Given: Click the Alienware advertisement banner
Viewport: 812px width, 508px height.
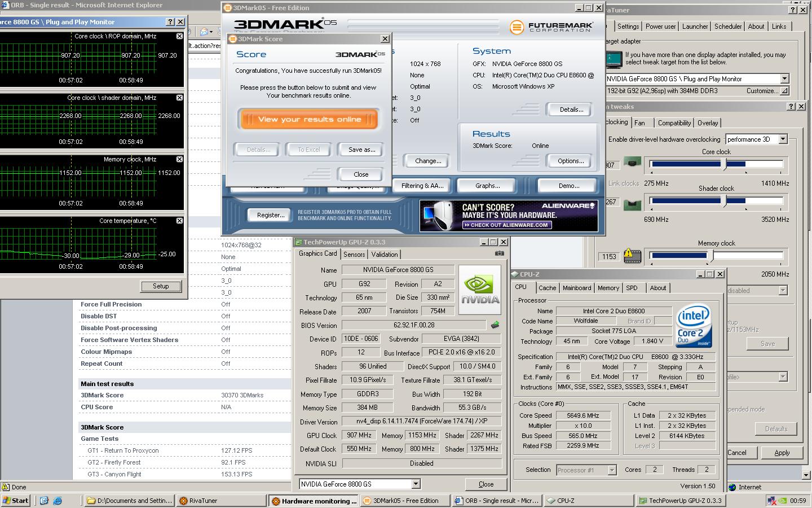Looking at the screenshot, I should (x=509, y=216).
